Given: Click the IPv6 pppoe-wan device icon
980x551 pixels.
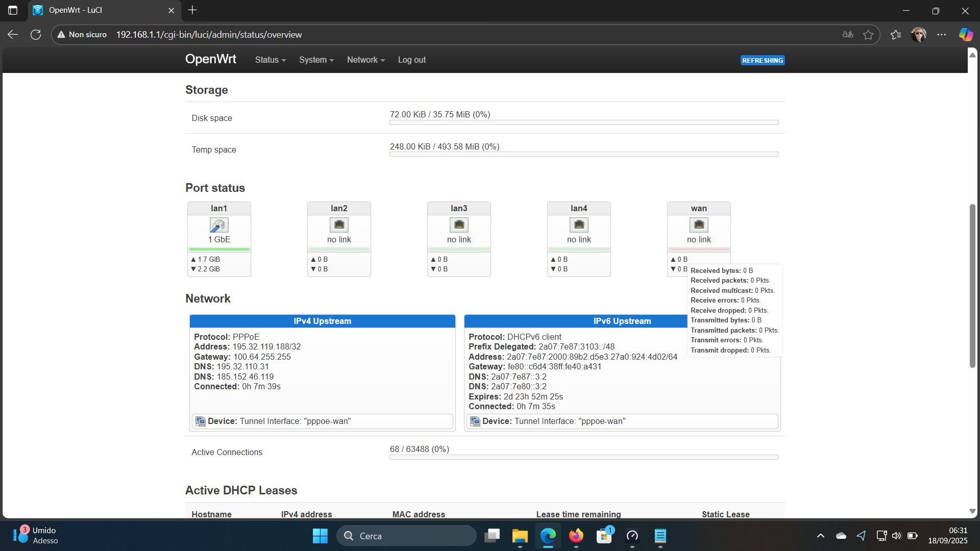Looking at the screenshot, I should pyautogui.click(x=475, y=421).
